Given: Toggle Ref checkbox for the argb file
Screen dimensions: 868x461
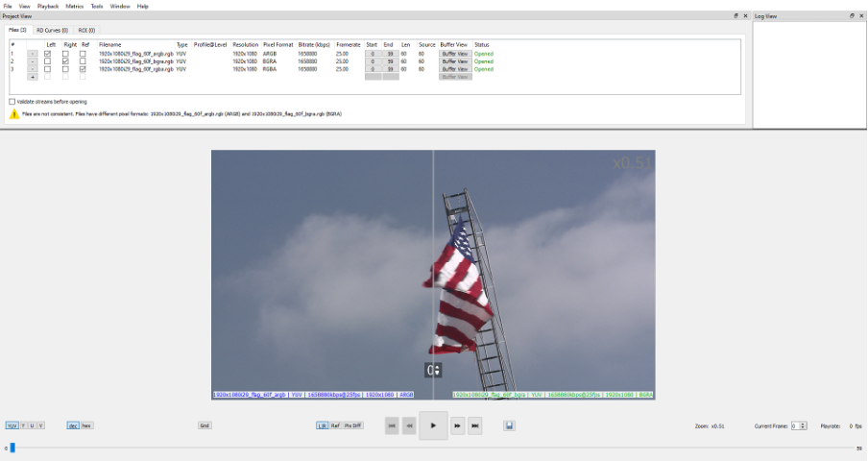Looking at the screenshot, I should coord(83,54).
